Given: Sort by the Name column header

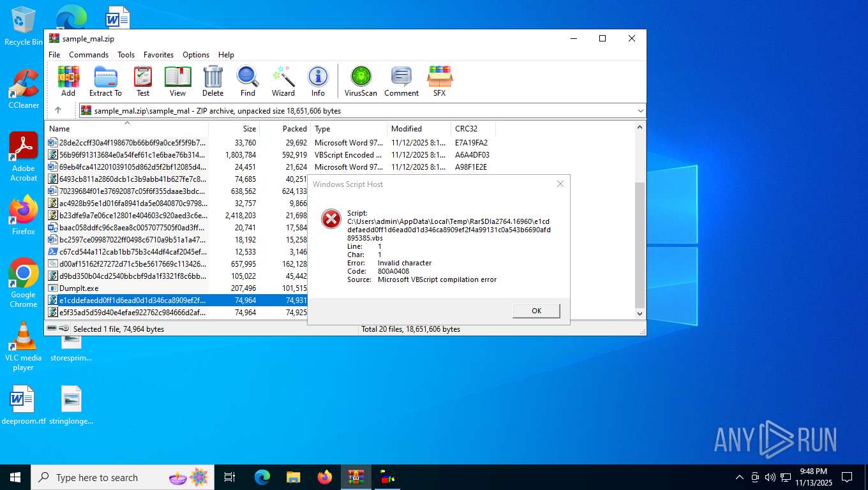Looking at the screenshot, I should pos(126,129).
